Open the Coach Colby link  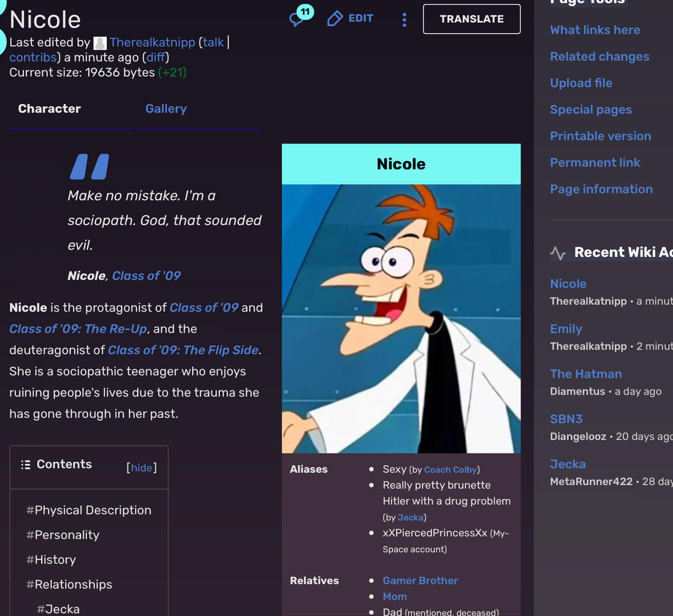[x=451, y=470]
